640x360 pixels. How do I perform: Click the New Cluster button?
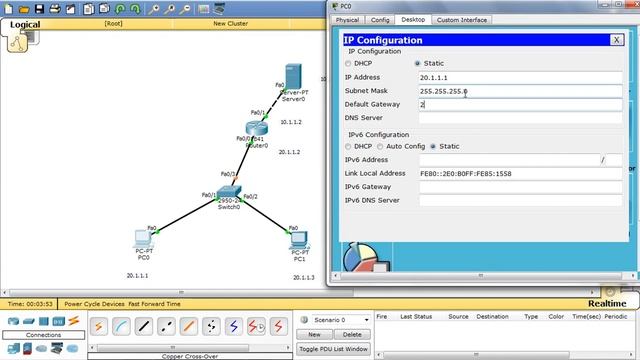pos(230,24)
